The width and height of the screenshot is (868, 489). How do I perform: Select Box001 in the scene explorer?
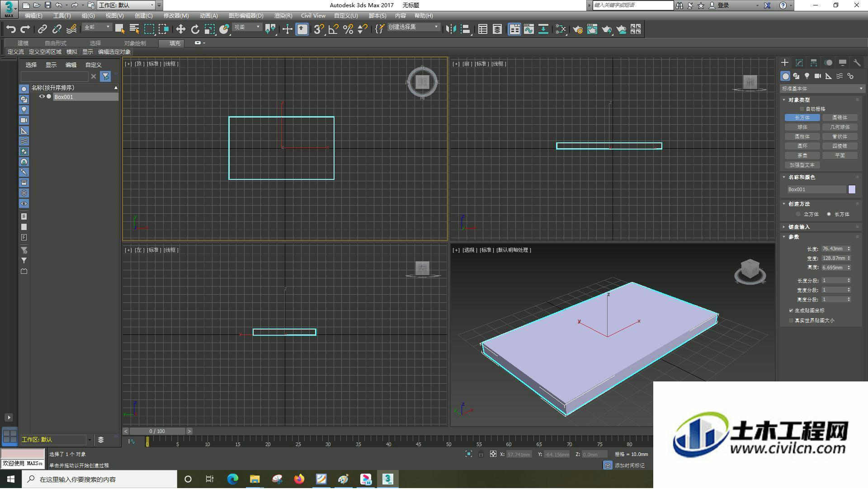85,97
